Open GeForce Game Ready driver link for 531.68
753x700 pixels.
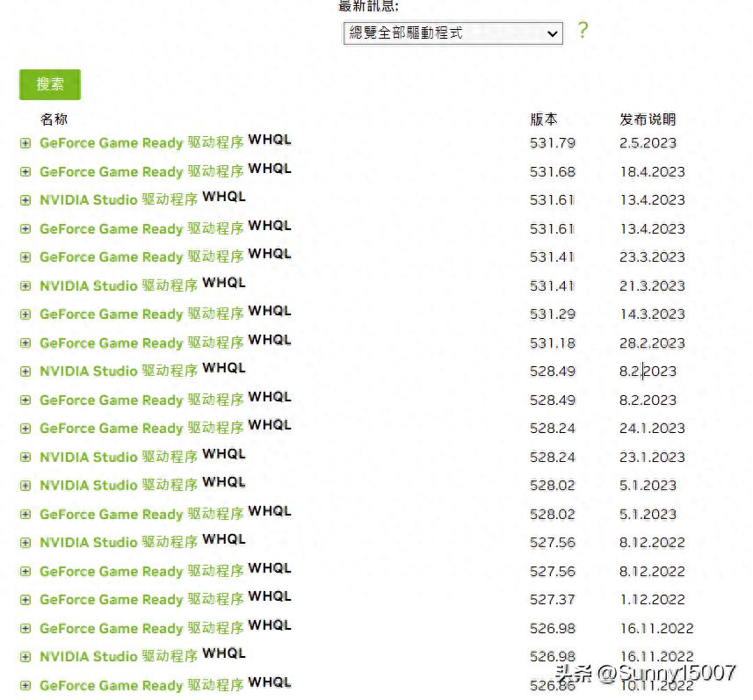pos(141,172)
